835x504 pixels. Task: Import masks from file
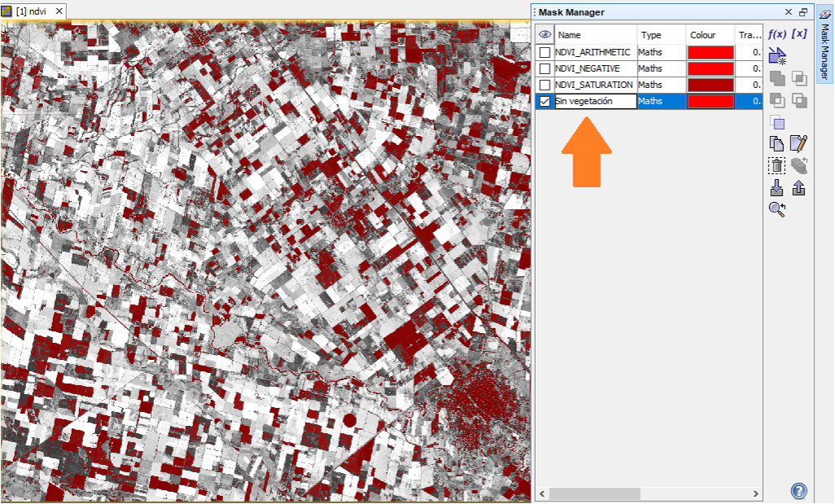(x=777, y=187)
